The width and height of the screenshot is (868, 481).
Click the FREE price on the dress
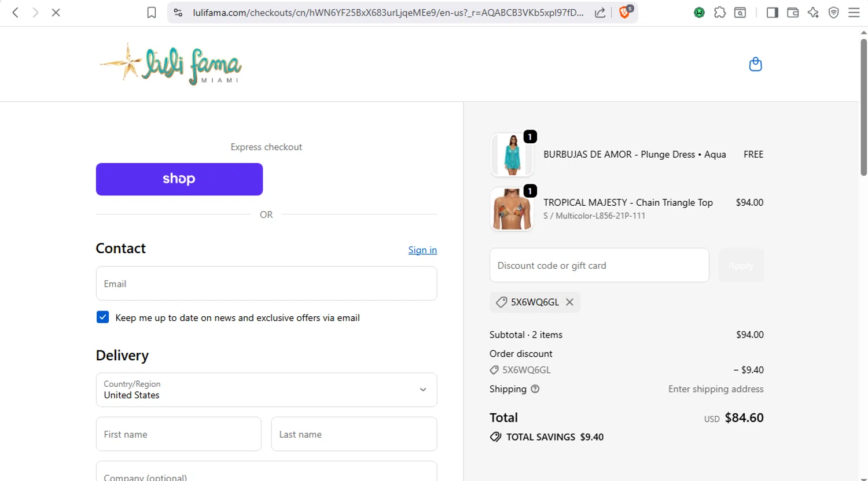coord(753,154)
